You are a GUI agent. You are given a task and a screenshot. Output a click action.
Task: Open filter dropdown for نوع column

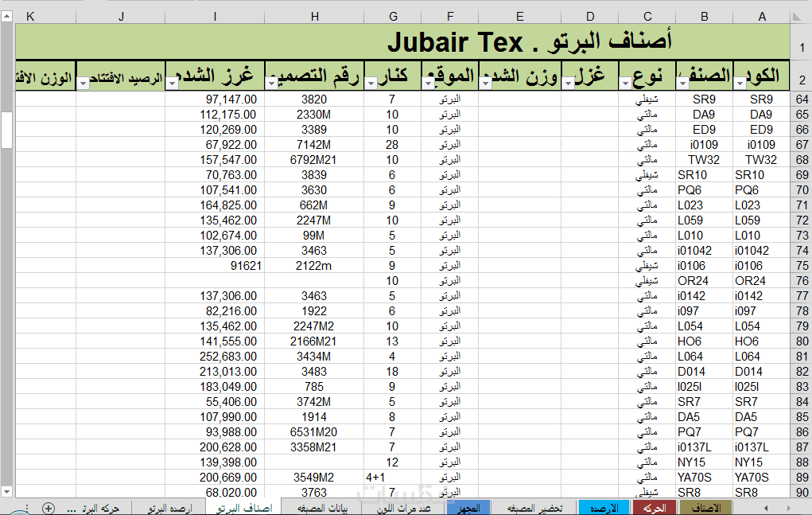(626, 83)
